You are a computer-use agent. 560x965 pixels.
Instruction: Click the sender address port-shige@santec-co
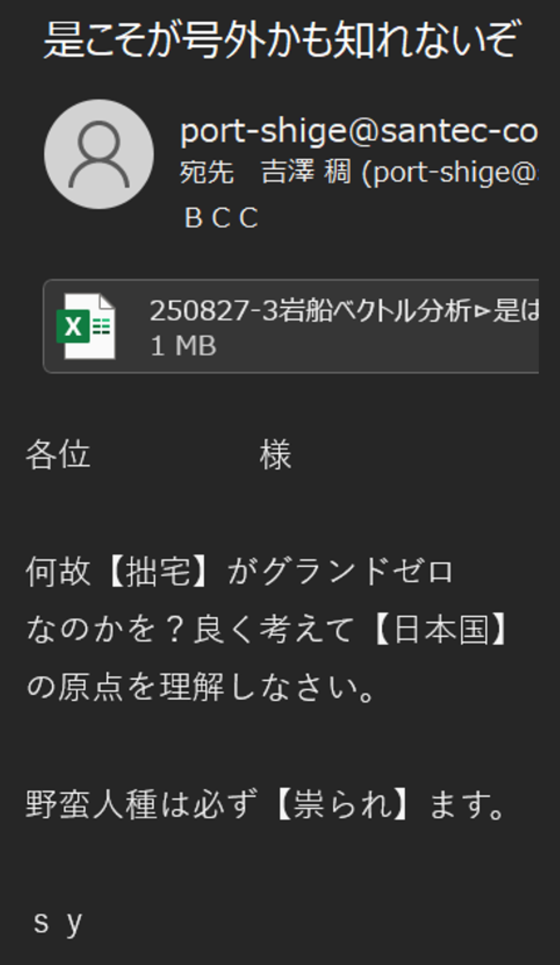[359, 130]
